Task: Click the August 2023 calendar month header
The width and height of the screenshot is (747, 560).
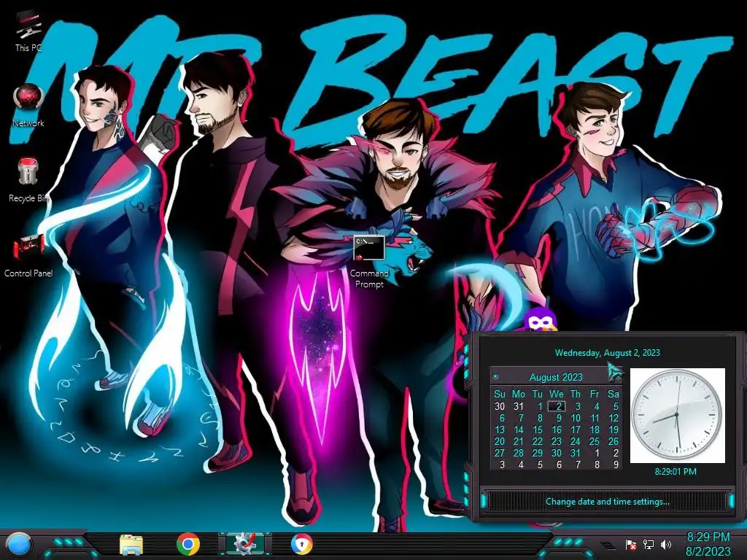Action: (556, 377)
